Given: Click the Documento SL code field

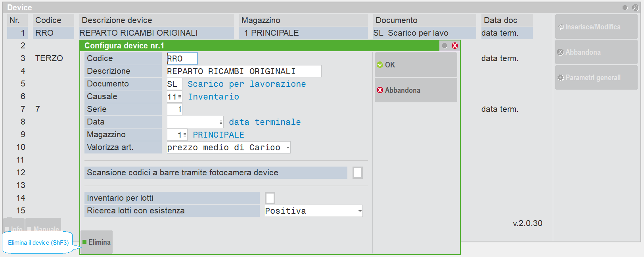Looking at the screenshot, I should [x=174, y=84].
